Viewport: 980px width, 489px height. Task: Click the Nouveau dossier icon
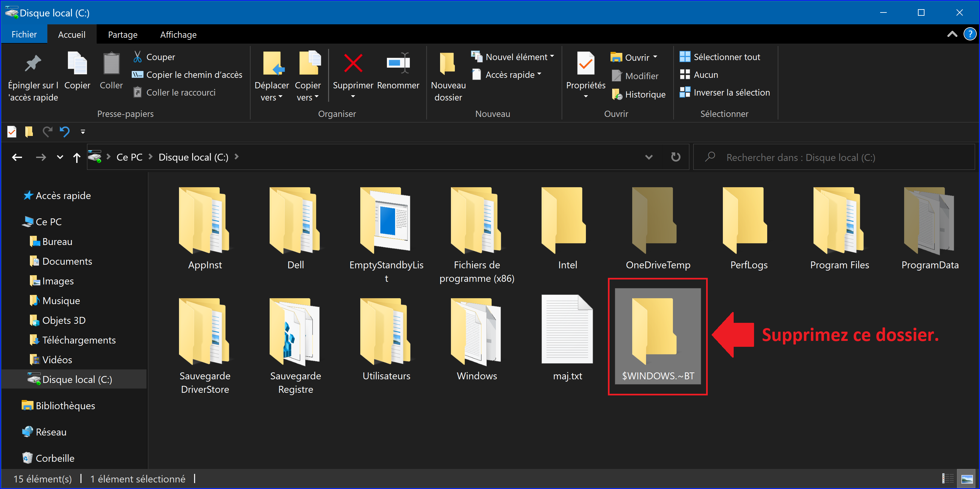coord(448,63)
